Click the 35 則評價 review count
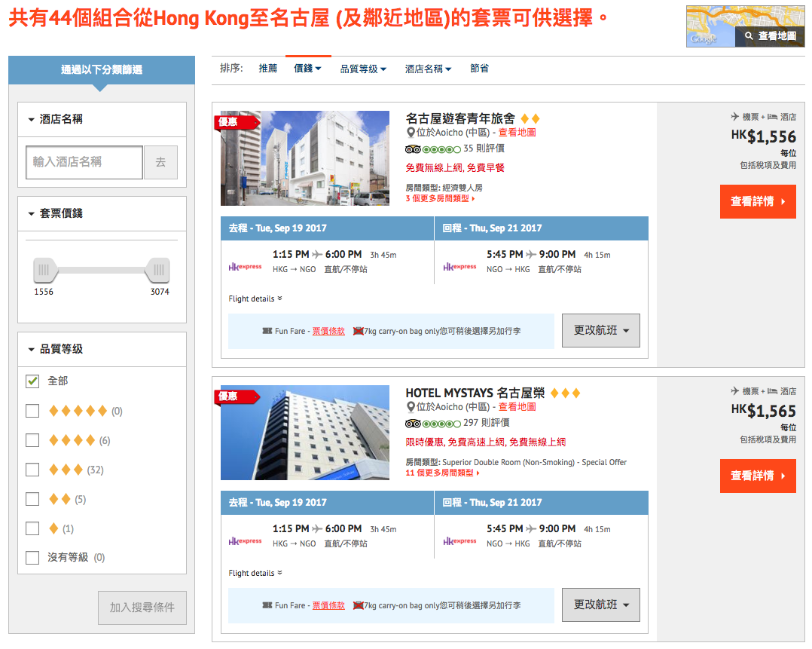 (x=484, y=148)
